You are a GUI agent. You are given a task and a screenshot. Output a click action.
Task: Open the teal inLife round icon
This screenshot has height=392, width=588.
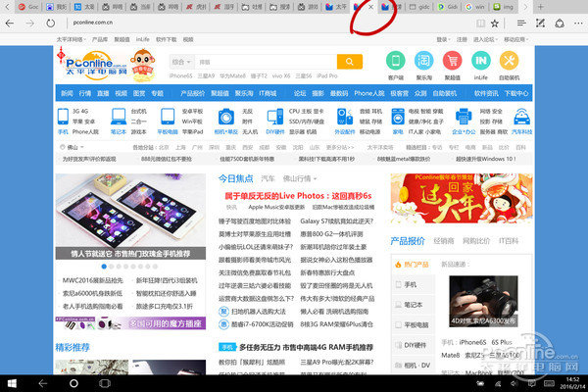481,61
